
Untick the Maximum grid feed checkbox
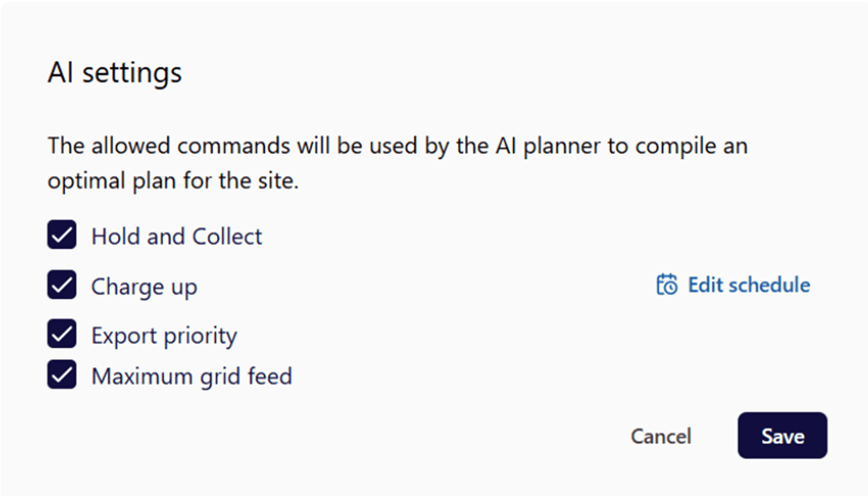pos(62,374)
